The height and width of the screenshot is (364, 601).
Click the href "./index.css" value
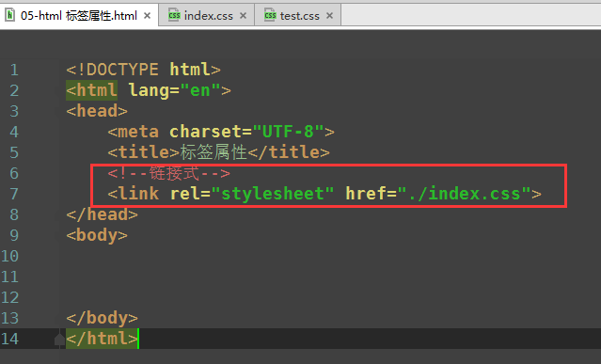click(x=465, y=194)
